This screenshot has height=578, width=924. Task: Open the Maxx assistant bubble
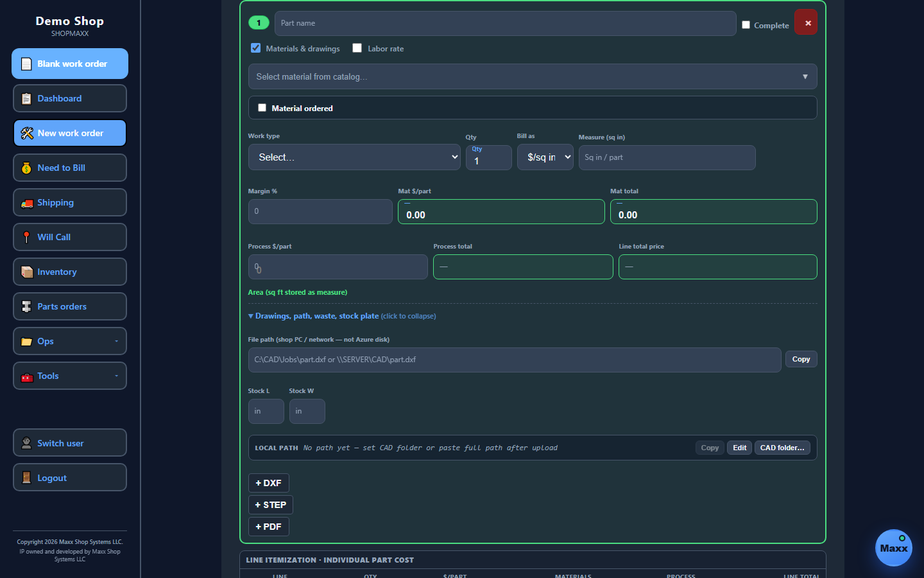pos(893,548)
